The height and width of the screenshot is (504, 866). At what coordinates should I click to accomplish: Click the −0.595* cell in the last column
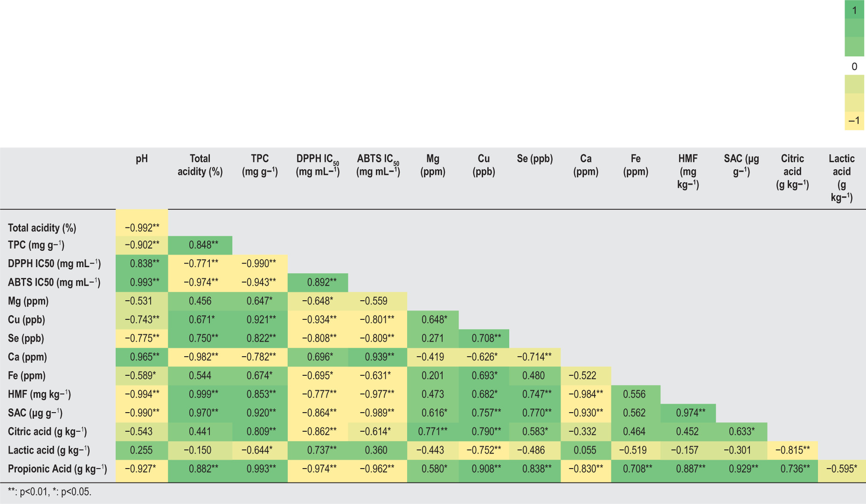coord(841,469)
